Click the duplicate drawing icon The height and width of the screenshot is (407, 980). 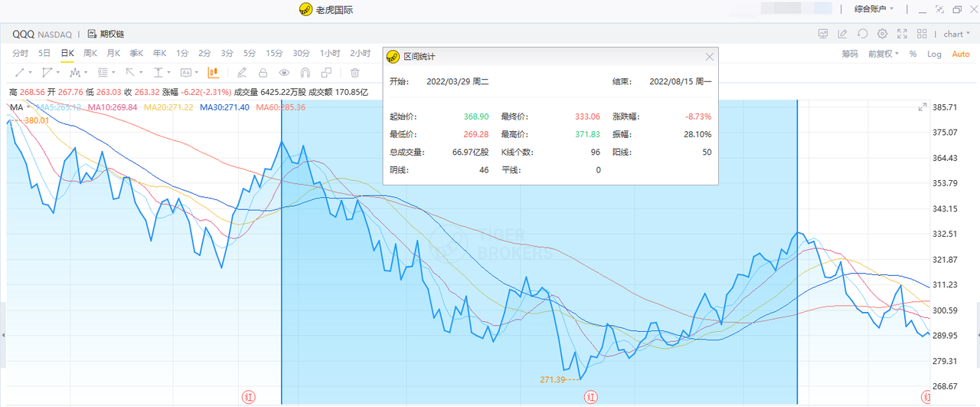(327, 73)
